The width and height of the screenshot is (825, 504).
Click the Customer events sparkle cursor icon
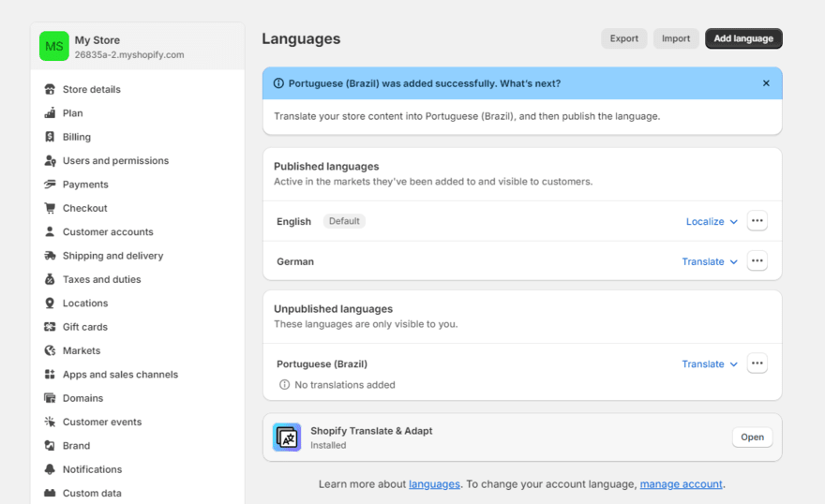point(50,422)
